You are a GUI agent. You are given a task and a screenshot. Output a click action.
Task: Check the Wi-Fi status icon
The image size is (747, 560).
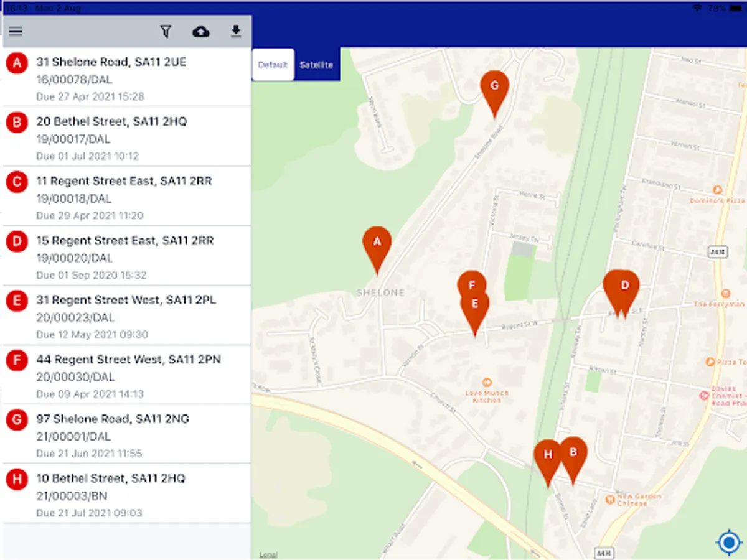698,8
